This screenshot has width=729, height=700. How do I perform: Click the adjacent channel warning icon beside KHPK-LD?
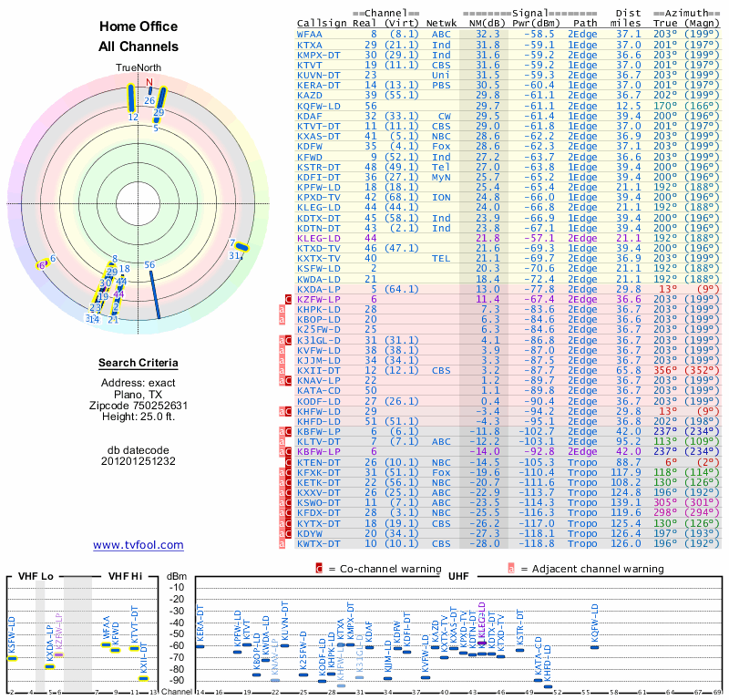[x=282, y=310]
